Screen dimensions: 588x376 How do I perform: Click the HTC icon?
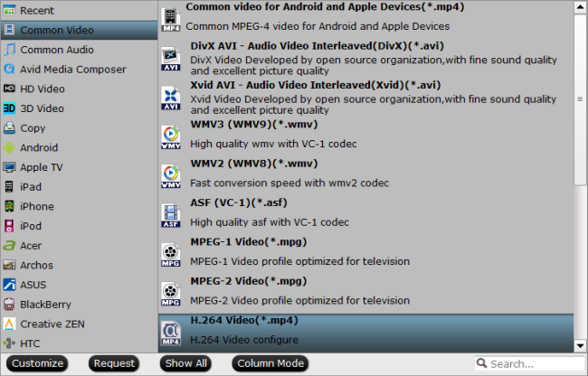[9, 343]
